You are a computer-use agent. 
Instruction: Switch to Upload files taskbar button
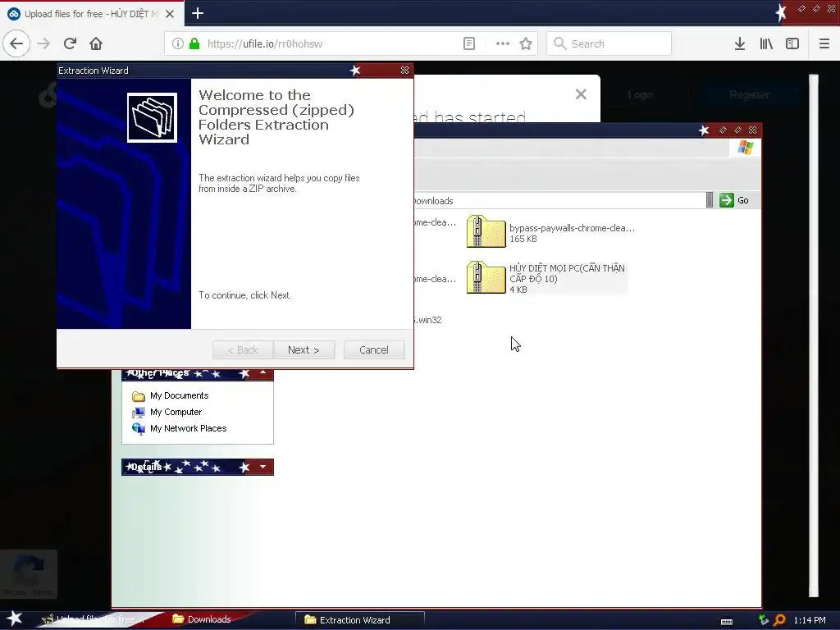point(94,619)
